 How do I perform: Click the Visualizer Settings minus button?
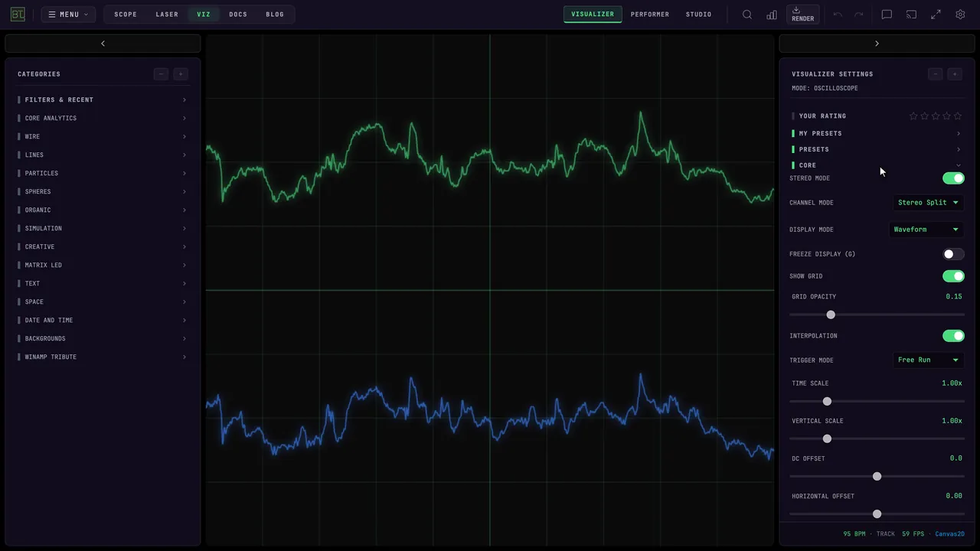coord(935,74)
